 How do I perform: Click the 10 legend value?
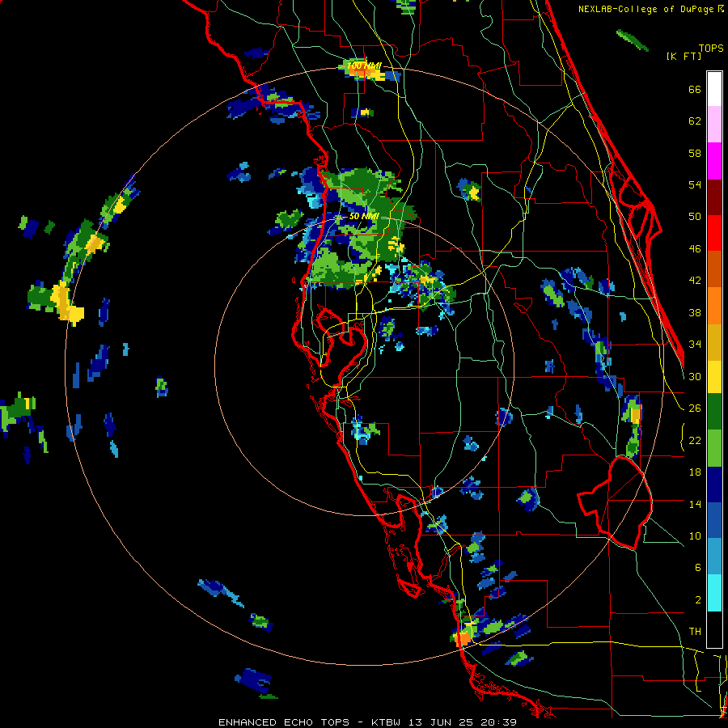[695, 535]
